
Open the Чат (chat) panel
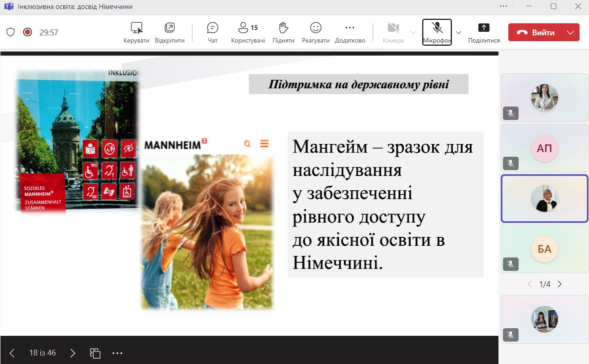212,32
